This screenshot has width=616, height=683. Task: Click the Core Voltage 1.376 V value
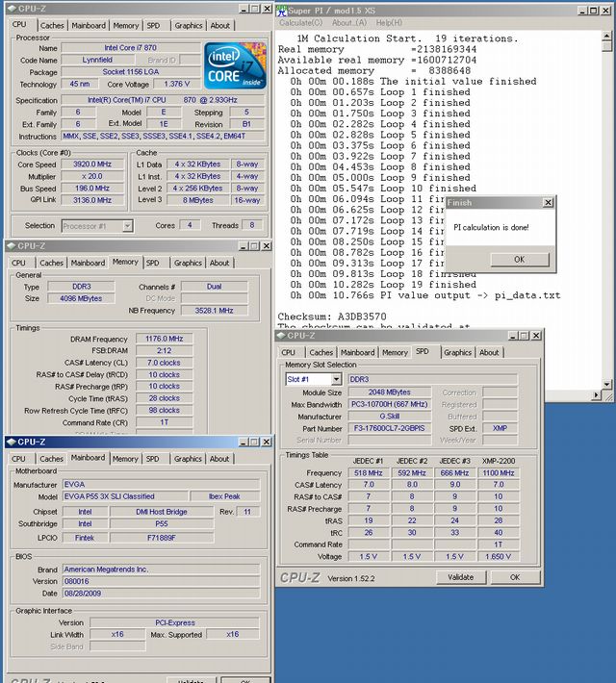(176, 84)
